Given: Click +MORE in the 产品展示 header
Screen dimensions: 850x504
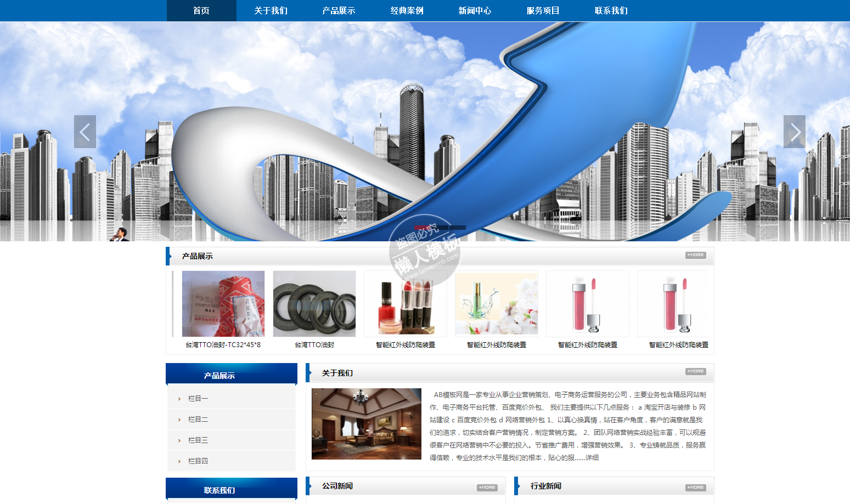Looking at the screenshot, I should point(695,255).
